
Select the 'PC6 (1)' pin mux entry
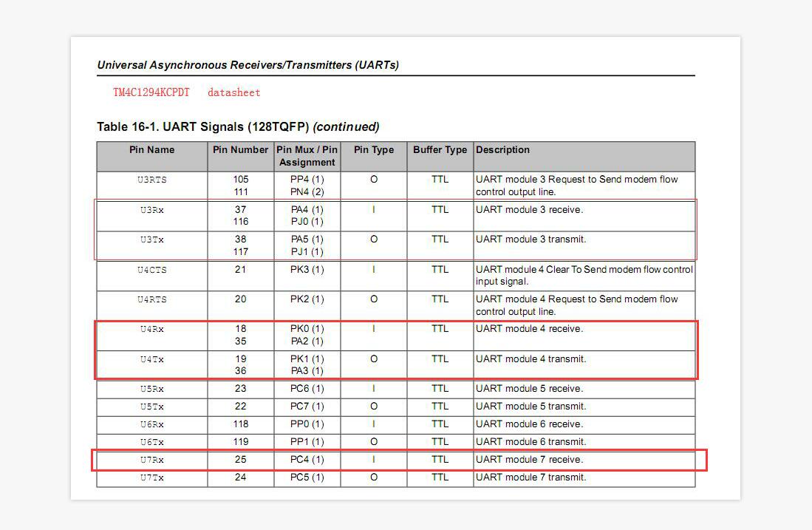[307, 389]
